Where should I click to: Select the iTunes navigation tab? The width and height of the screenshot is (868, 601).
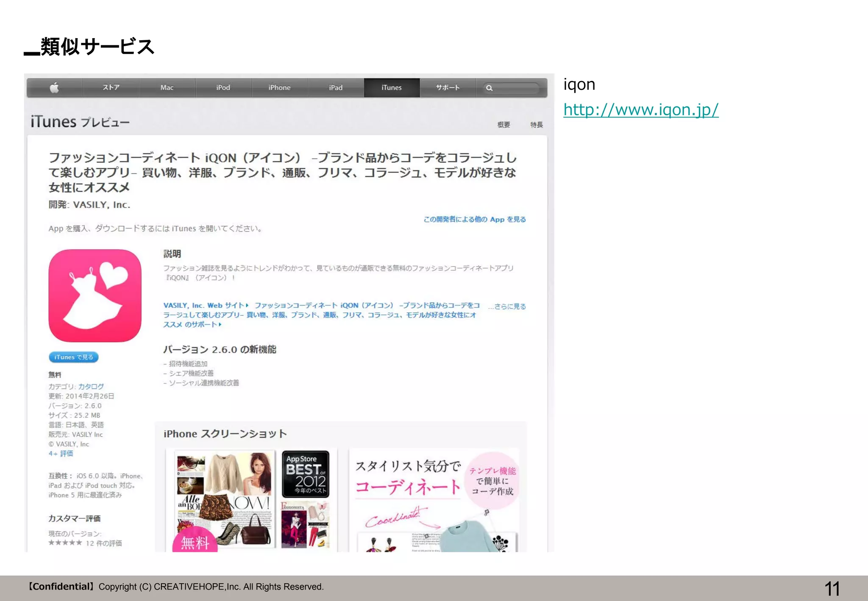tap(392, 88)
